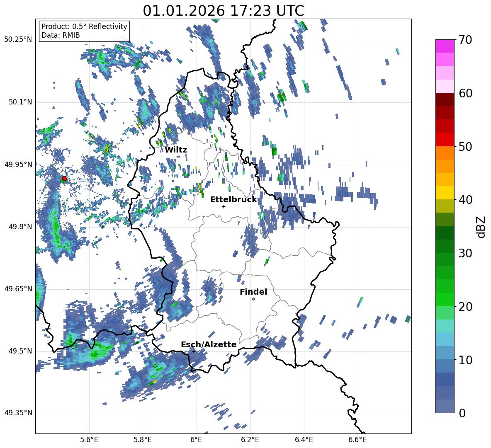Click the Esch/Alzette location cross marker
Viewport: 491px width, 448px height.
[x=194, y=351]
